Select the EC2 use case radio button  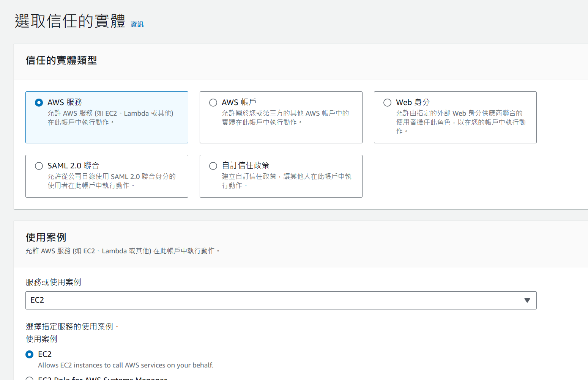point(29,354)
